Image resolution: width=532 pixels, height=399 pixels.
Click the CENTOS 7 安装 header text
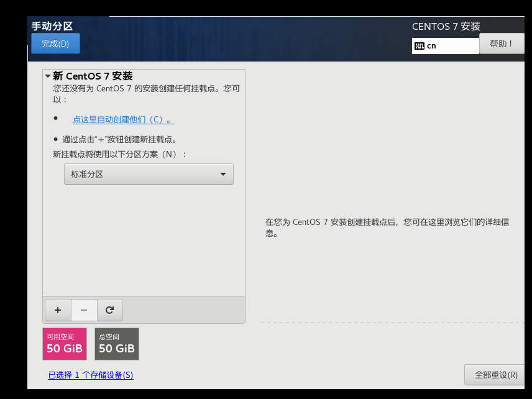(x=446, y=27)
